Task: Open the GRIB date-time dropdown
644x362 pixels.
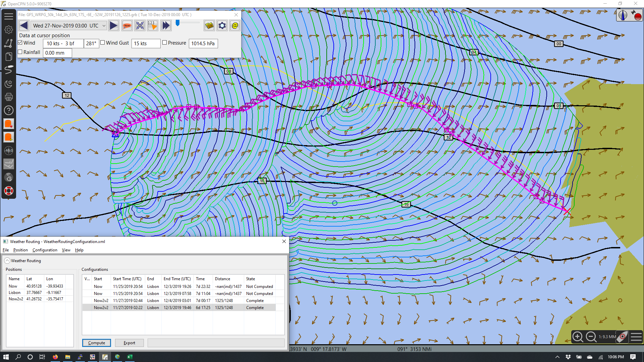Action: pos(69,25)
